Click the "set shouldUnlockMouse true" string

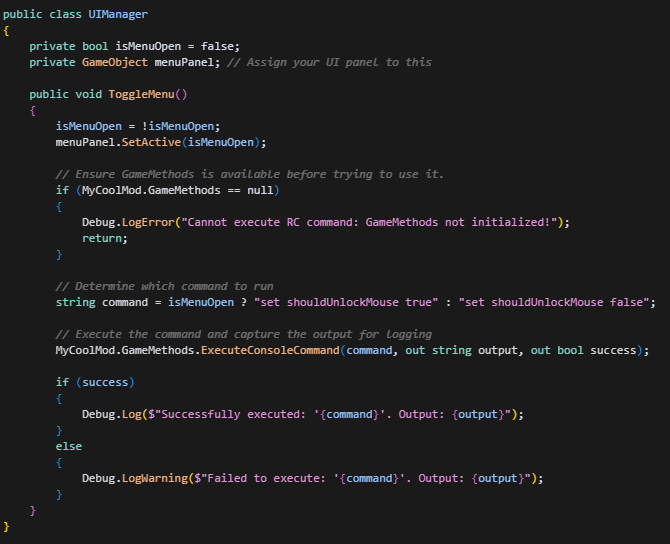(x=342, y=302)
